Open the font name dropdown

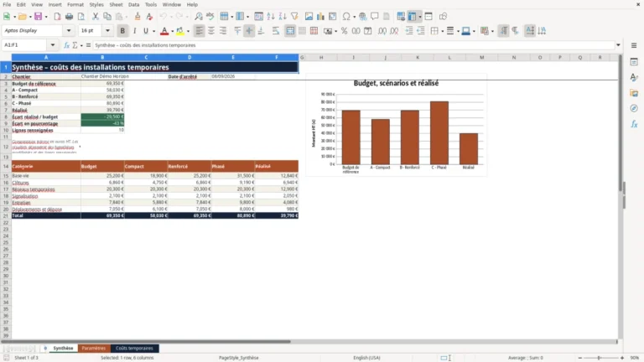pyautogui.click(x=69, y=31)
